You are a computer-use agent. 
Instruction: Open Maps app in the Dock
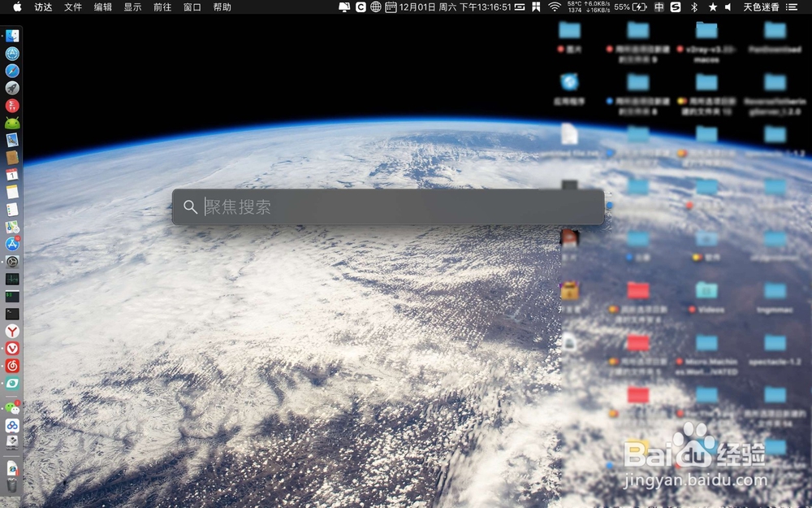click(12, 227)
